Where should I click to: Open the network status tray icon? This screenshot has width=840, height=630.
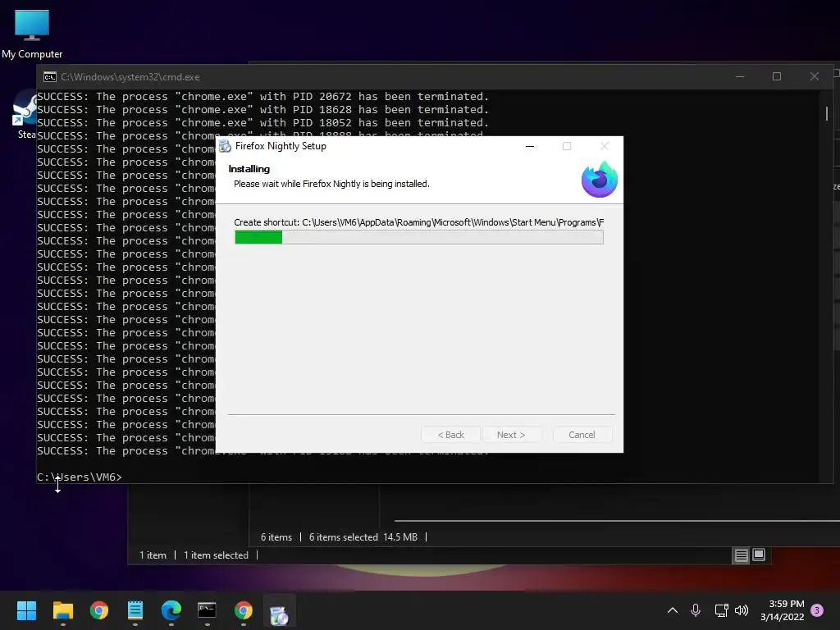[721, 610]
